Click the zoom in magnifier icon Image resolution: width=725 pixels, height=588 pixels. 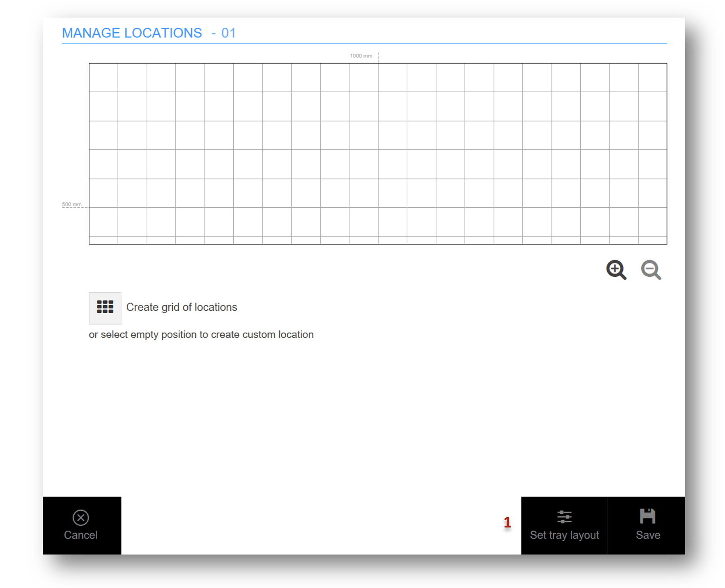pos(616,270)
